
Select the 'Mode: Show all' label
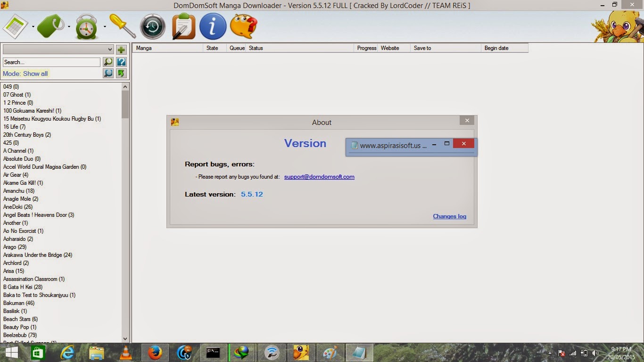click(x=25, y=74)
